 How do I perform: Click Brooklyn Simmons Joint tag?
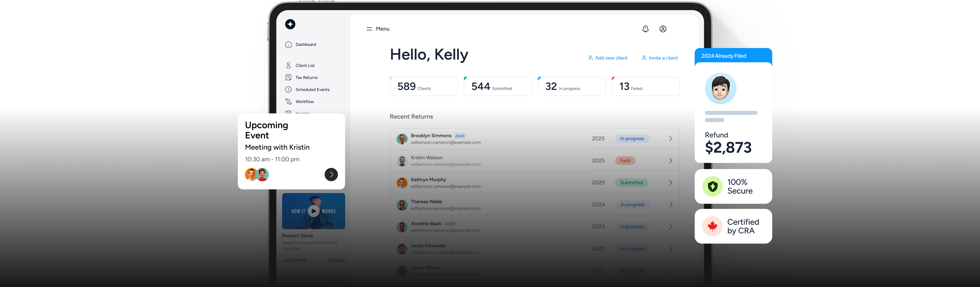pos(460,136)
